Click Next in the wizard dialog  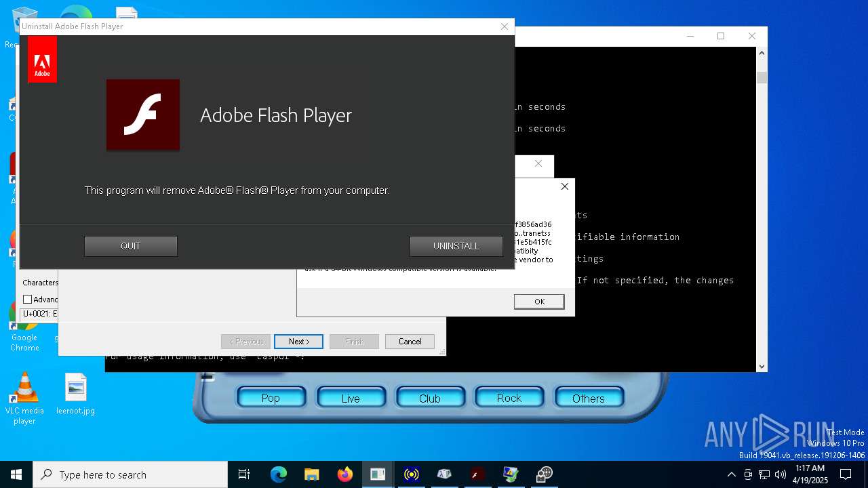299,342
